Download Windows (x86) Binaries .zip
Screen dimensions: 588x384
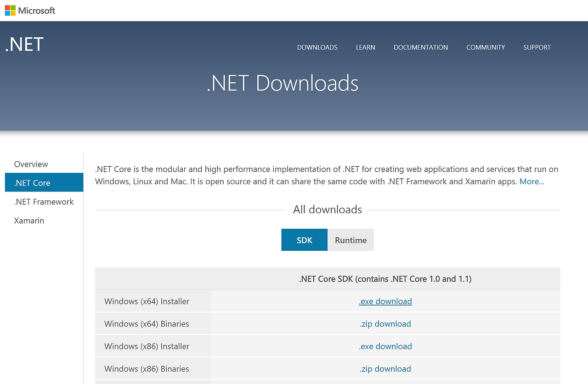385,369
